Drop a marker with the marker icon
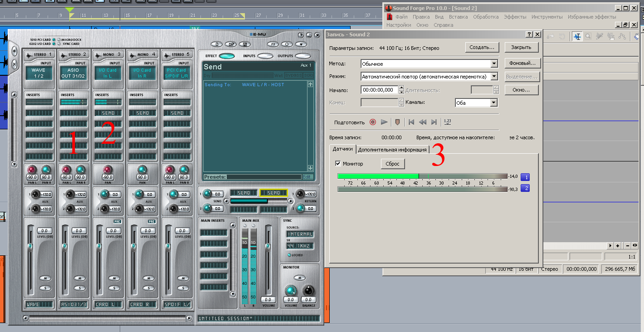This screenshot has width=644, height=332. click(398, 122)
